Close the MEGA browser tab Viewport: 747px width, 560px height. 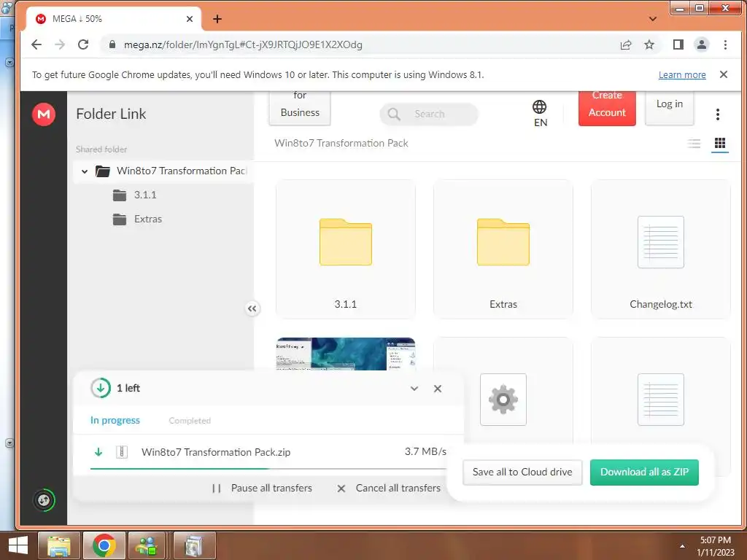tap(190, 19)
